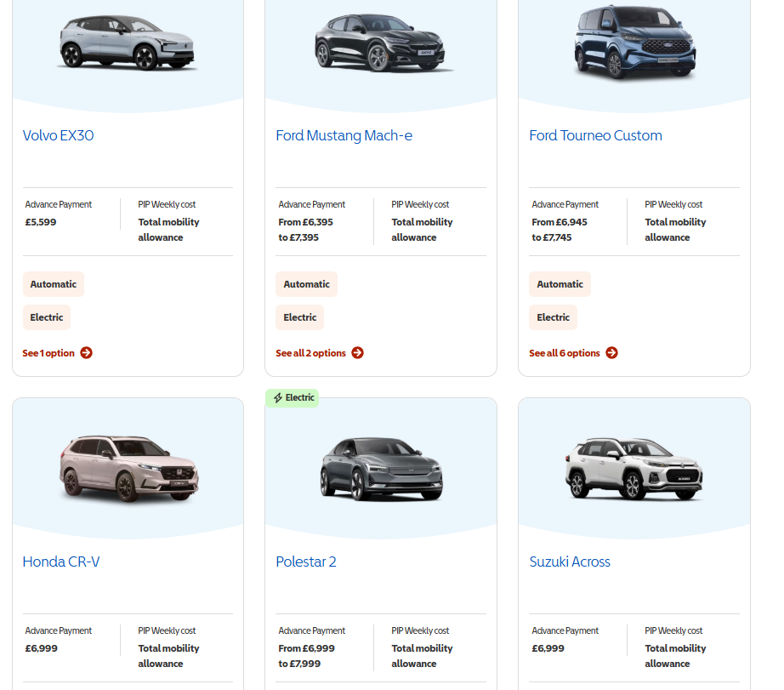The image size is (784, 690).
Task: Click the £5,599 advance payment on the Volvo EX30
Action: 41,222
